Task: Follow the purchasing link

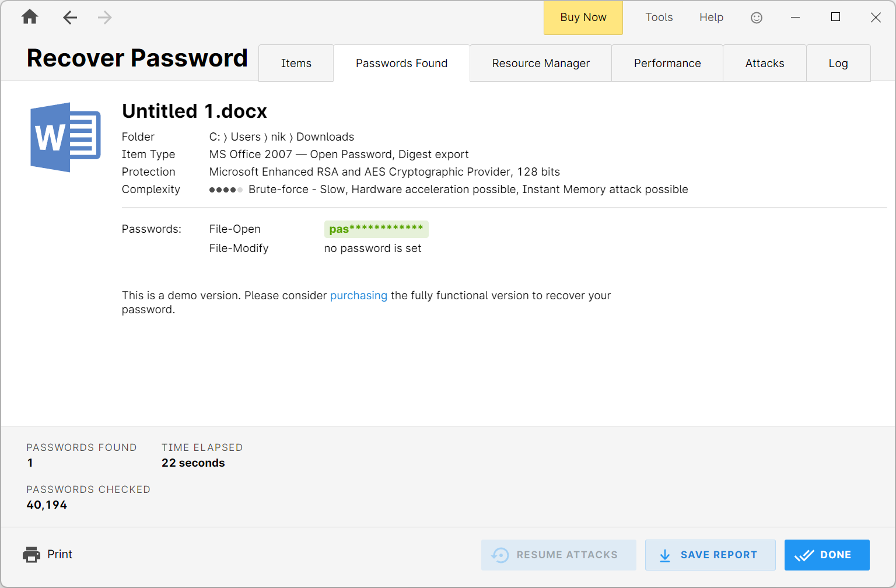Action: coord(359,296)
